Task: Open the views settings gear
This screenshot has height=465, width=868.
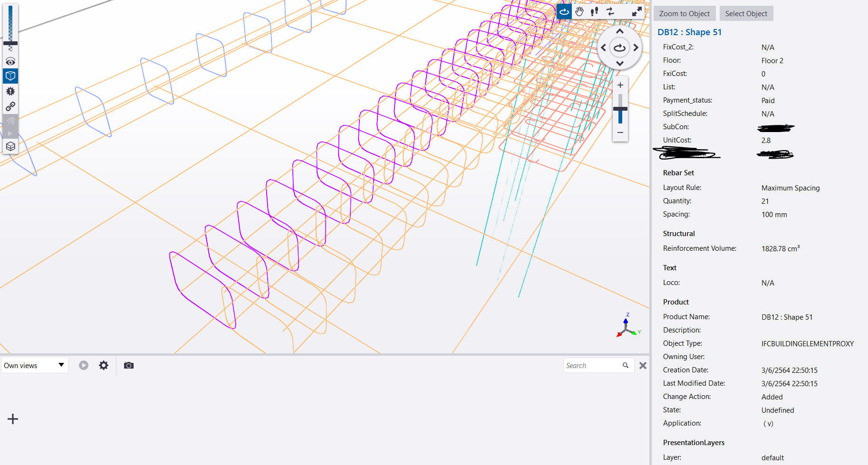Action: click(104, 365)
